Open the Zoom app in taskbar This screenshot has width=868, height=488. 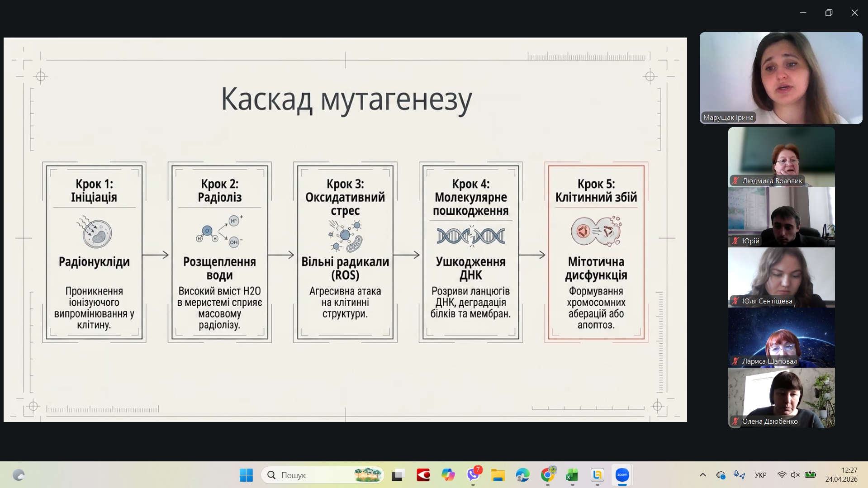tap(622, 475)
